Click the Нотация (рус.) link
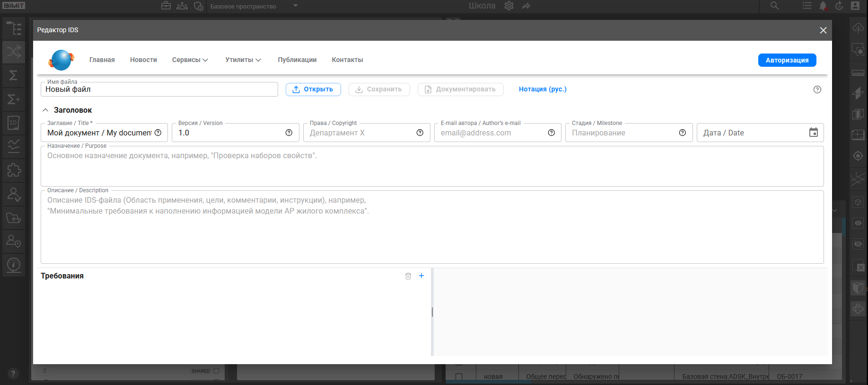Viewport: 868px width, 385px height. pos(543,90)
